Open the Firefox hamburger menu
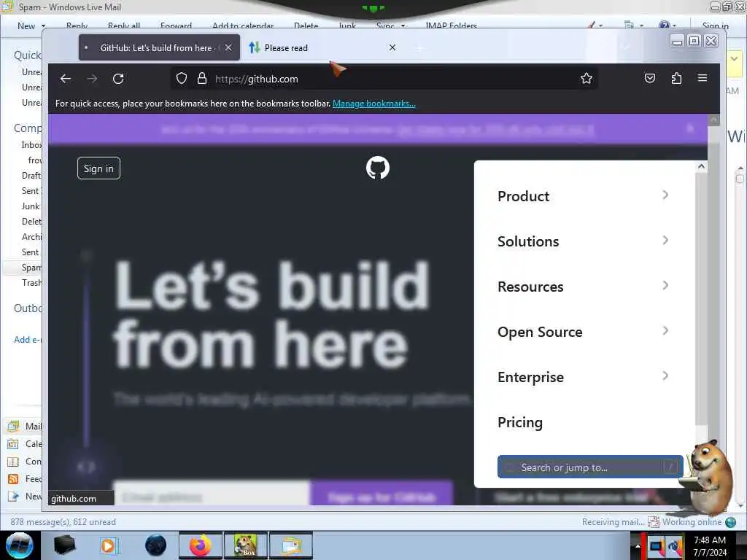Viewport: 747px width, 560px height. [x=703, y=78]
